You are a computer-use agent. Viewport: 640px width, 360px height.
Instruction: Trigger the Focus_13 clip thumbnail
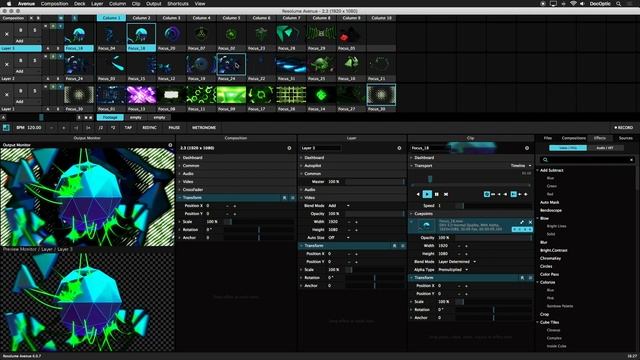tap(141, 95)
